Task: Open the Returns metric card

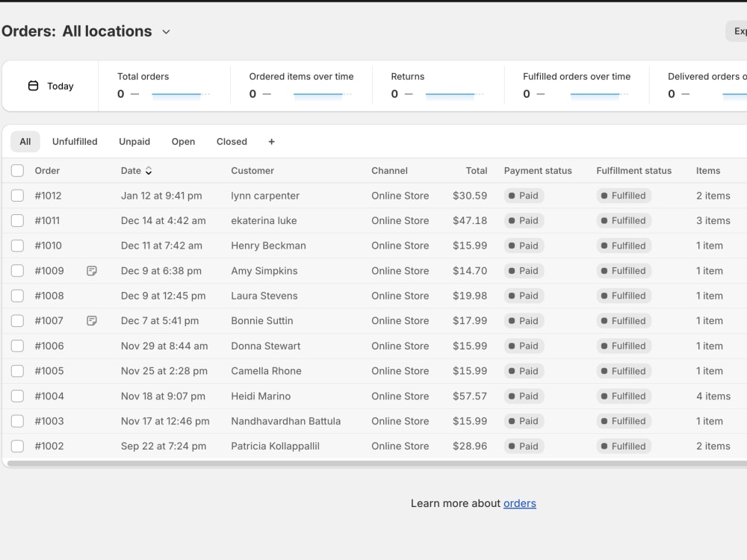Action: click(438, 86)
